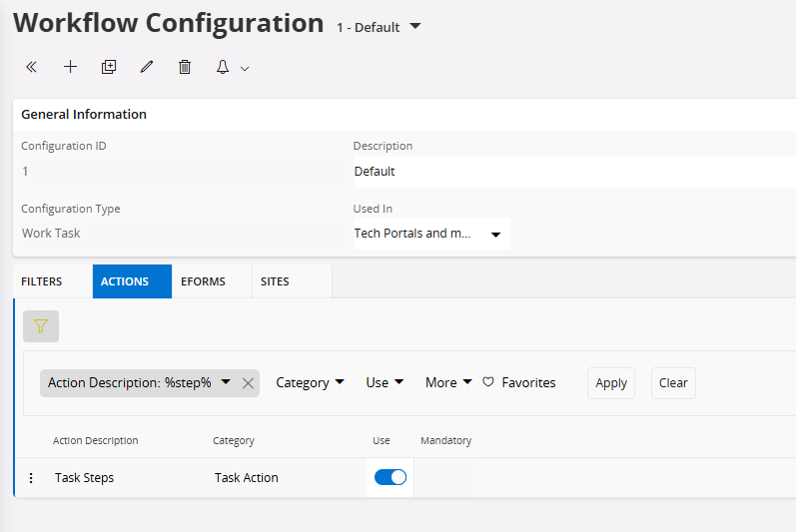796x532 pixels.
Task: Expand the Category filter dropdown
Action: 311,383
